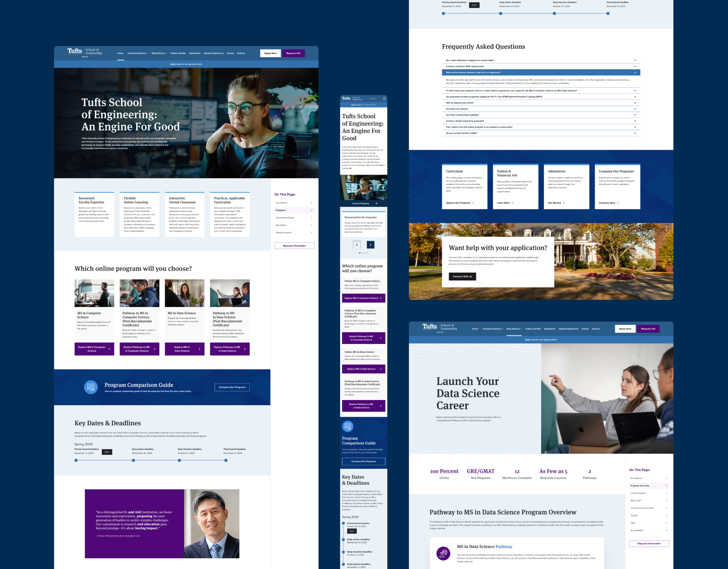Viewport: 728px width, 569px height.
Task: Open Computer Science dropdown on the Data Science page
Action: [x=493, y=329]
